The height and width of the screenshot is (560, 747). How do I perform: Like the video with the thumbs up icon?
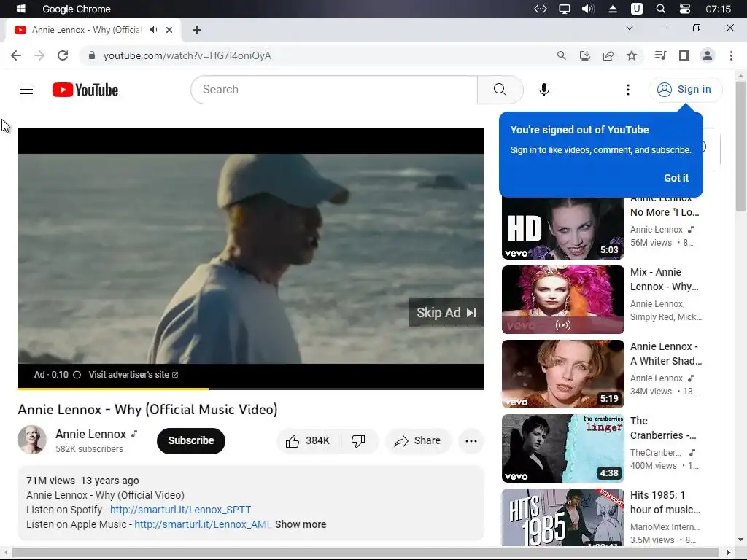click(x=309, y=441)
